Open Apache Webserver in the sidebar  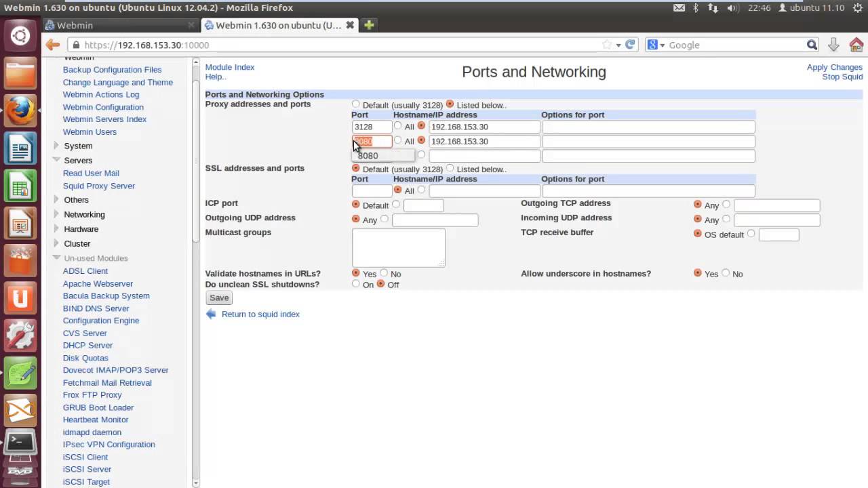coord(98,283)
